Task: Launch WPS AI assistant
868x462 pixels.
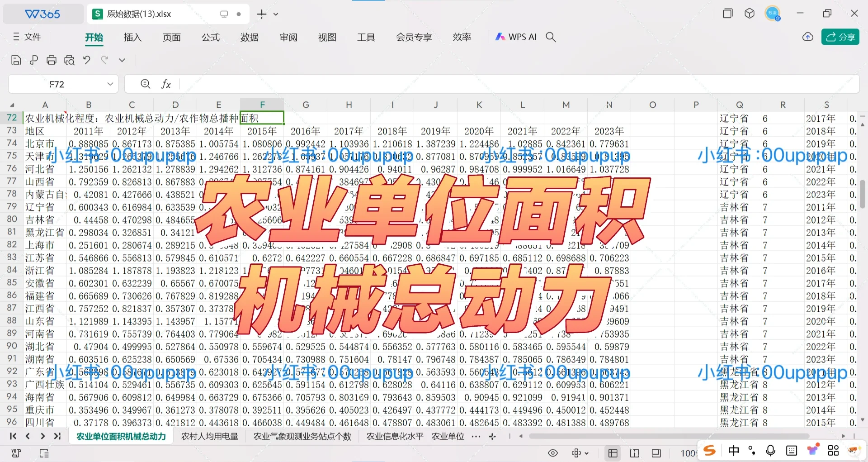Action: [516, 37]
